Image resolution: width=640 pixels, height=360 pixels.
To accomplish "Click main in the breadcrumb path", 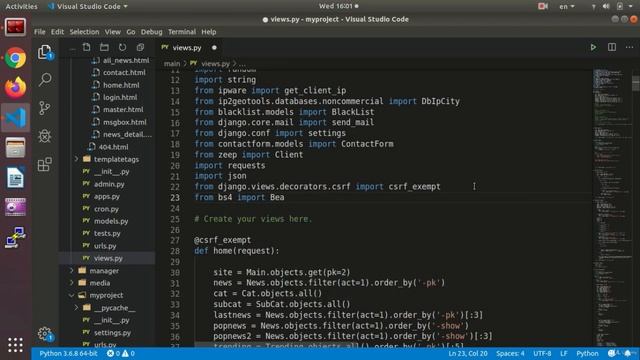I will click(x=172, y=64).
